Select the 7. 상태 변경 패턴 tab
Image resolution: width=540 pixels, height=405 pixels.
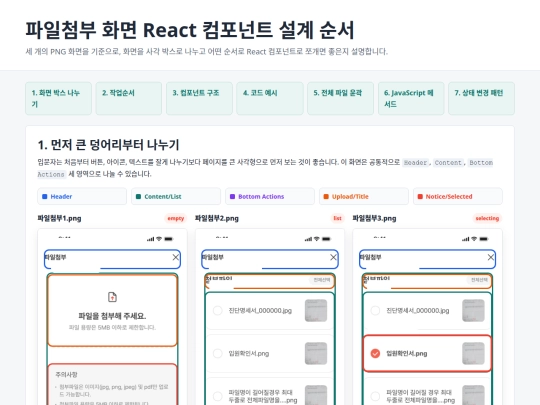[481, 98]
